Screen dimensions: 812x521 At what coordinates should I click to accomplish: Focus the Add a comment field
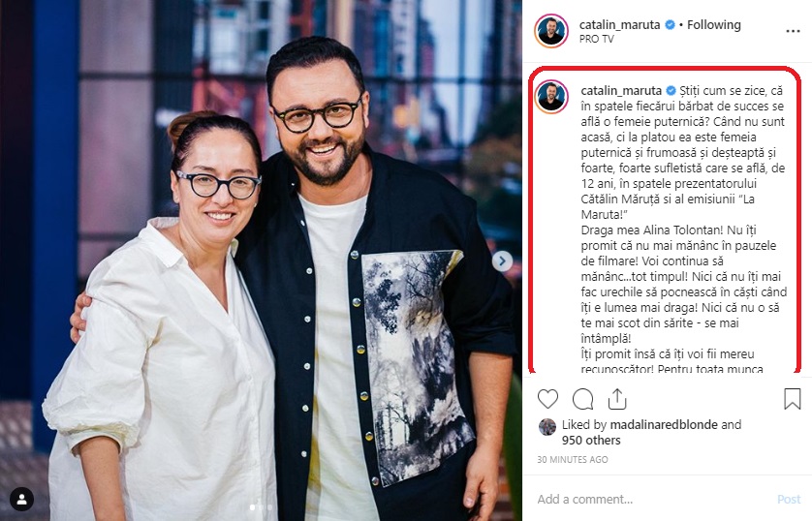click(652, 500)
